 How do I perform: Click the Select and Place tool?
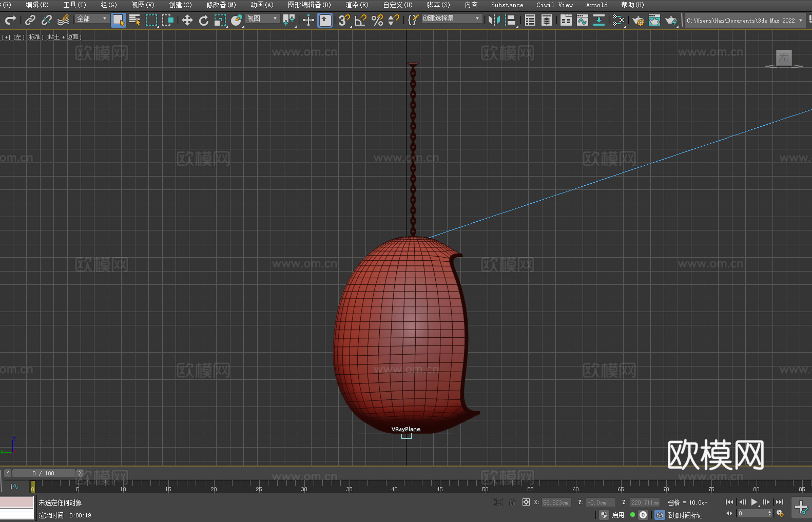click(237, 20)
